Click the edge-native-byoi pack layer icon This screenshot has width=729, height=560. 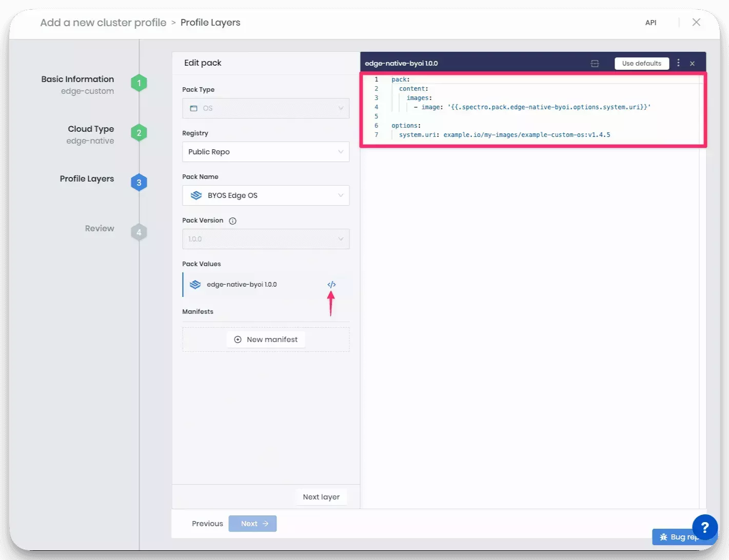coord(194,284)
